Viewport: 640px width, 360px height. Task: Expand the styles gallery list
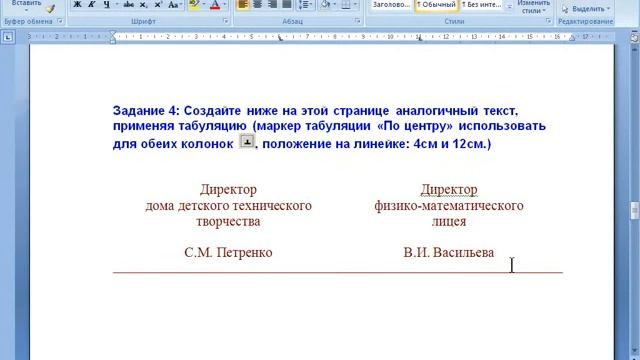[x=509, y=7]
